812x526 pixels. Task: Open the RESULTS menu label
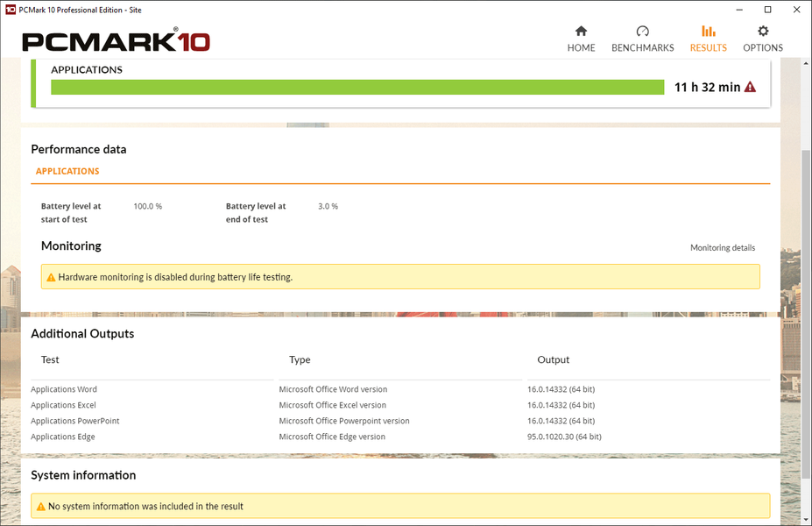click(x=708, y=47)
